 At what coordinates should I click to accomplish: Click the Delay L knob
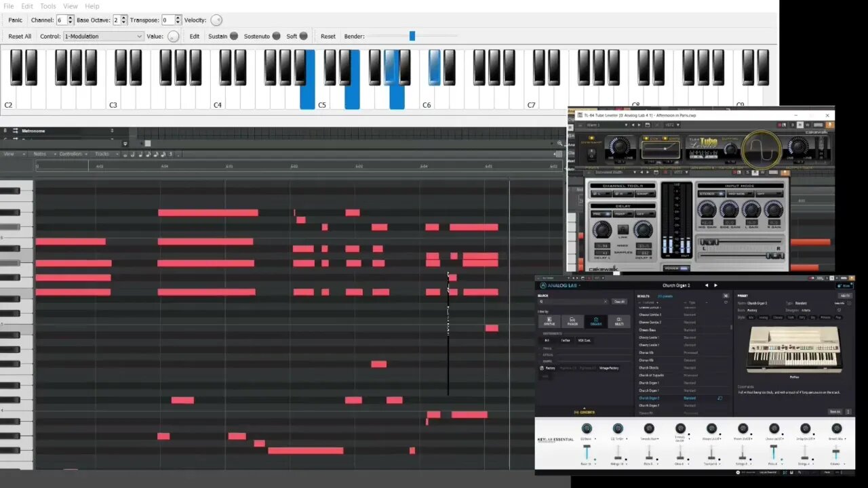tap(602, 230)
